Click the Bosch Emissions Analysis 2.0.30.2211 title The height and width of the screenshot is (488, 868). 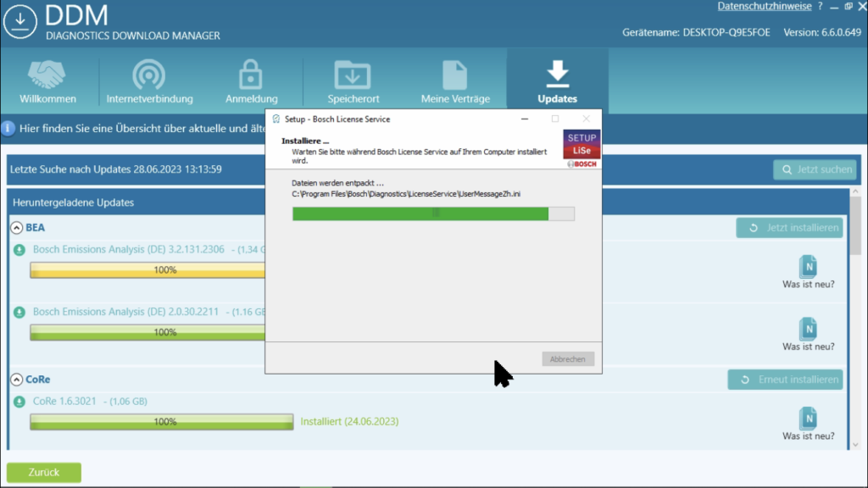125,312
